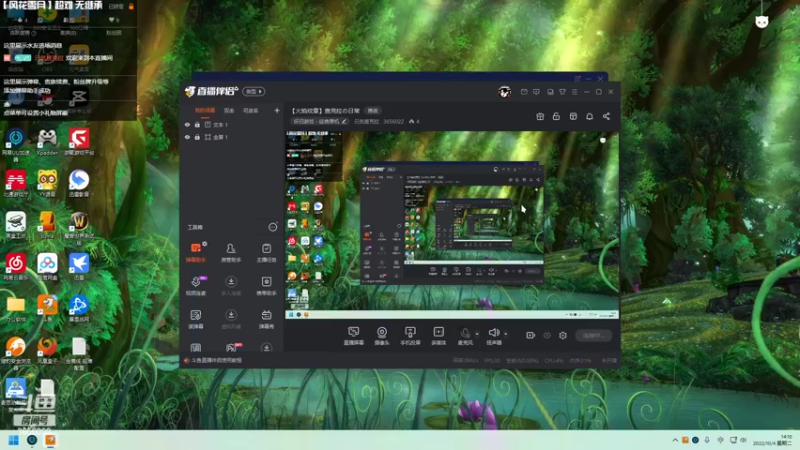Mute the 麦克风 microphone
The height and width of the screenshot is (450, 800).
coord(465,336)
